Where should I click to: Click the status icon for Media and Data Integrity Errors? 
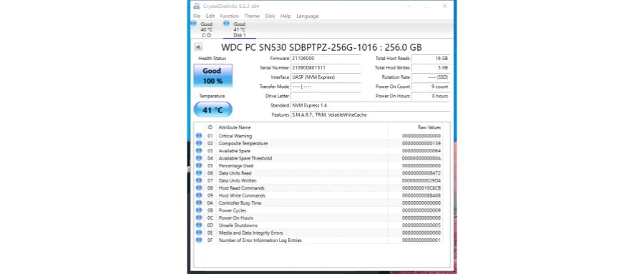point(199,233)
